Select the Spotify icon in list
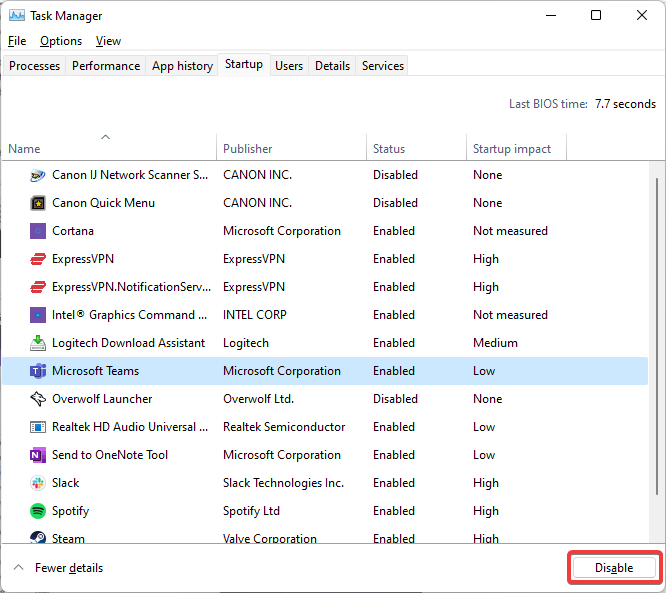This screenshot has width=666, height=593. (38, 511)
